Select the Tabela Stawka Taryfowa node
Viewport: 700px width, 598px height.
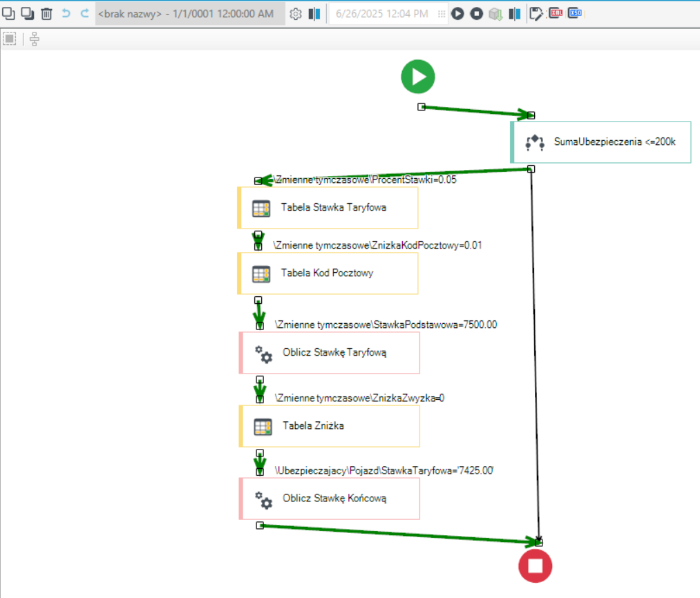[x=328, y=208]
